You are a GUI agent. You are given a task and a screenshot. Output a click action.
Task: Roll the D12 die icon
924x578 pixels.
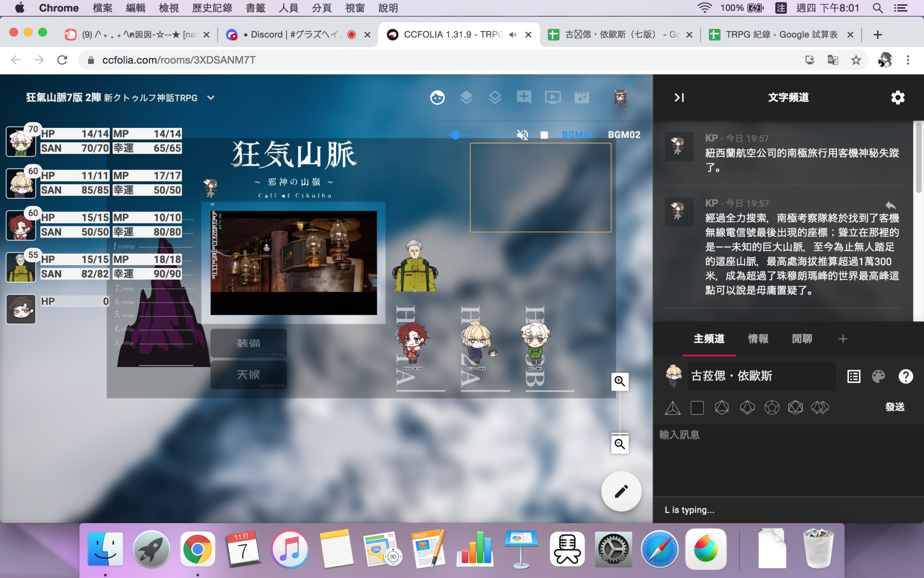772,408
